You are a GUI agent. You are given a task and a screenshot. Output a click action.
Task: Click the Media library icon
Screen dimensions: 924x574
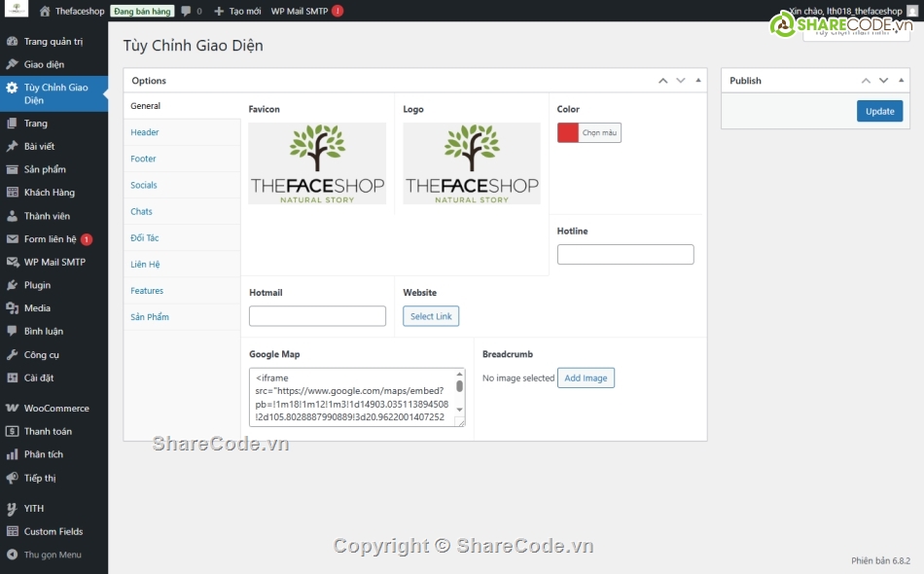click(12, 308)
